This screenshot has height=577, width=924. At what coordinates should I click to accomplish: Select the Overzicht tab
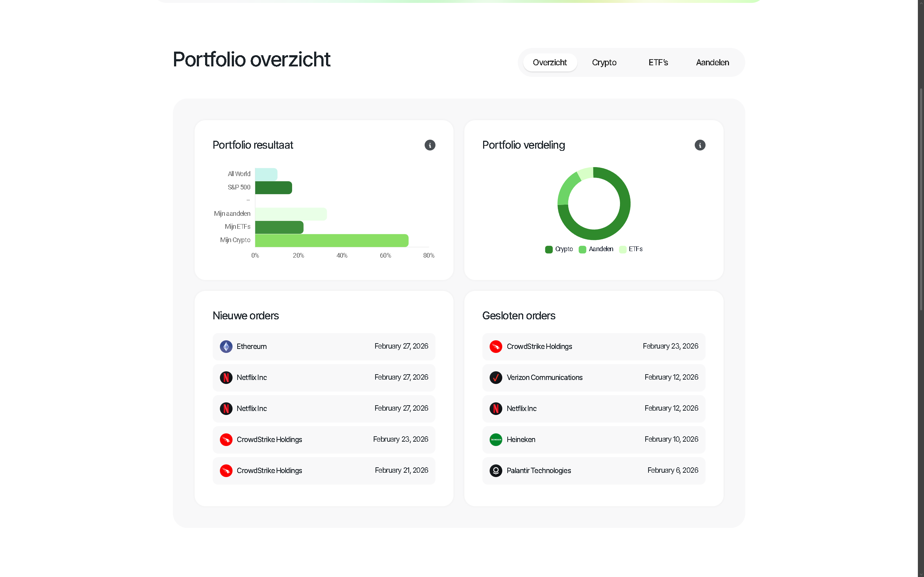(550, 62)
